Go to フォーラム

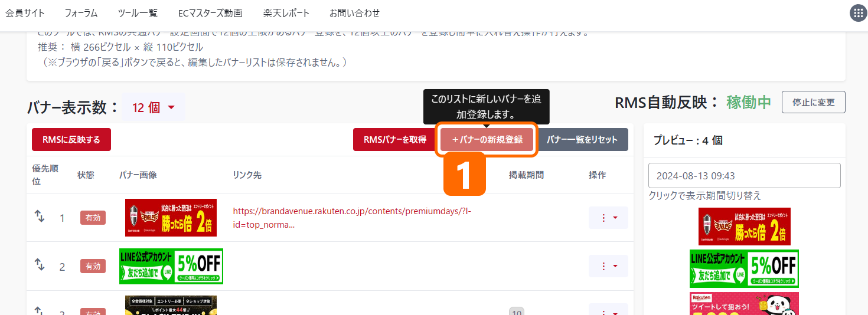point(81,13)
